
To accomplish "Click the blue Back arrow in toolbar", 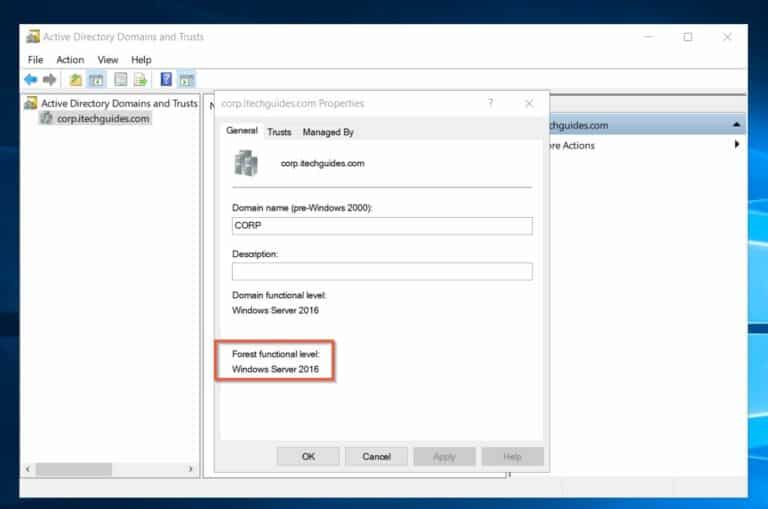I will tap(31, 79).
